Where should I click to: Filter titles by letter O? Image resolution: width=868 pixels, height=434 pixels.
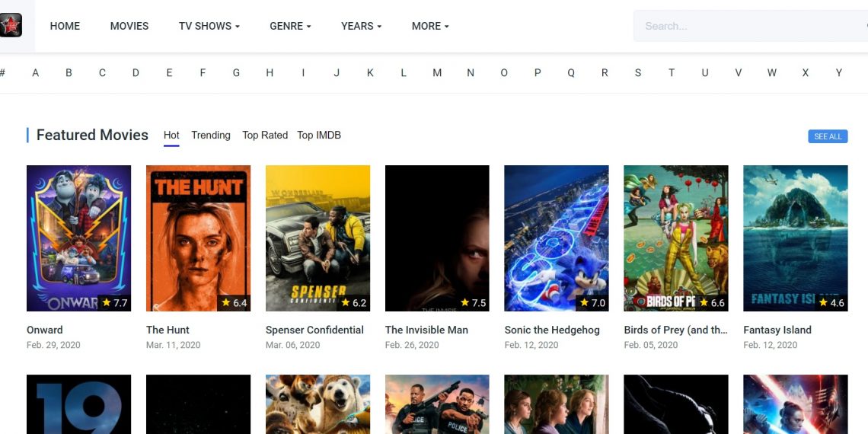coord(504,72)
